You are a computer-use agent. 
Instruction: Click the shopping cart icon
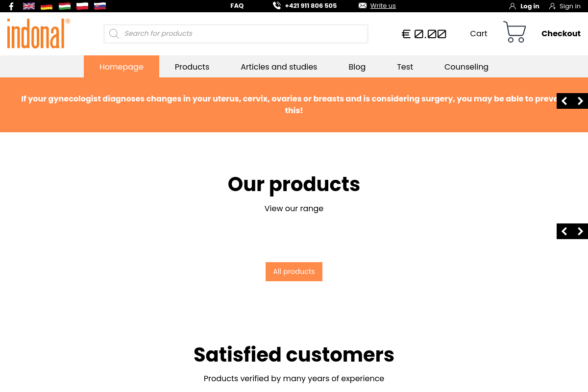pos(514,32)
